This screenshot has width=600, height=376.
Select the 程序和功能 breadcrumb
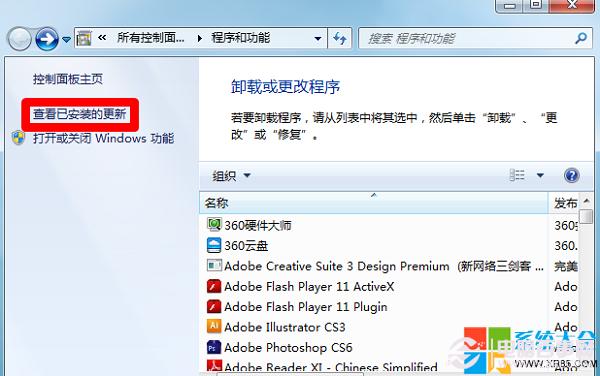241,38
